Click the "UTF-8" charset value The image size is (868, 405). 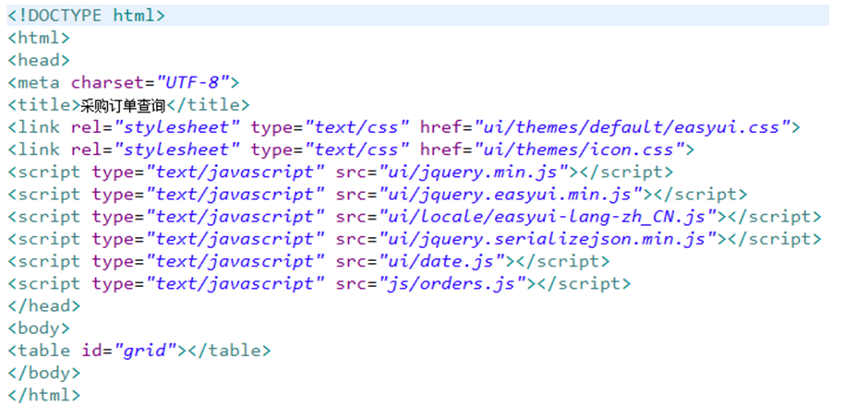[193, 82]
